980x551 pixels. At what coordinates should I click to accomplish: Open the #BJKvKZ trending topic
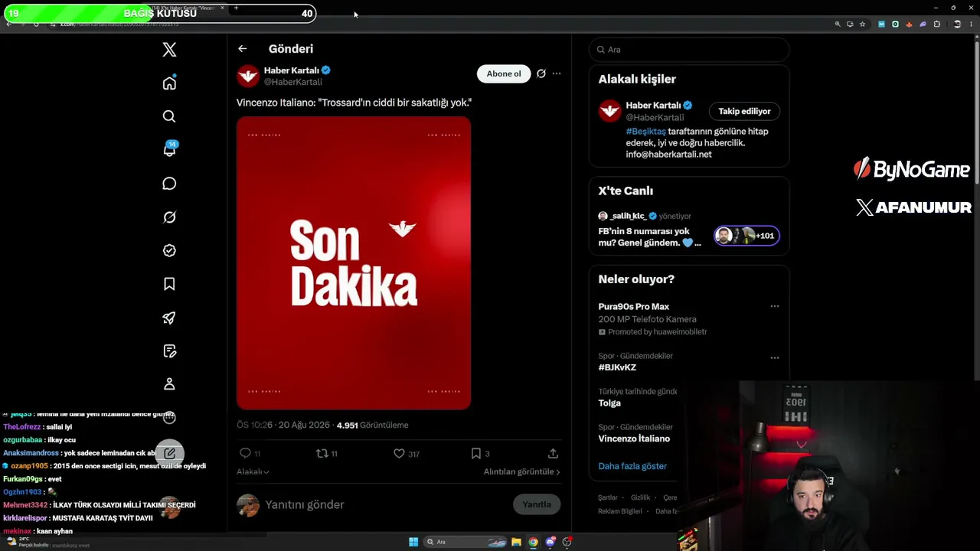617,367
